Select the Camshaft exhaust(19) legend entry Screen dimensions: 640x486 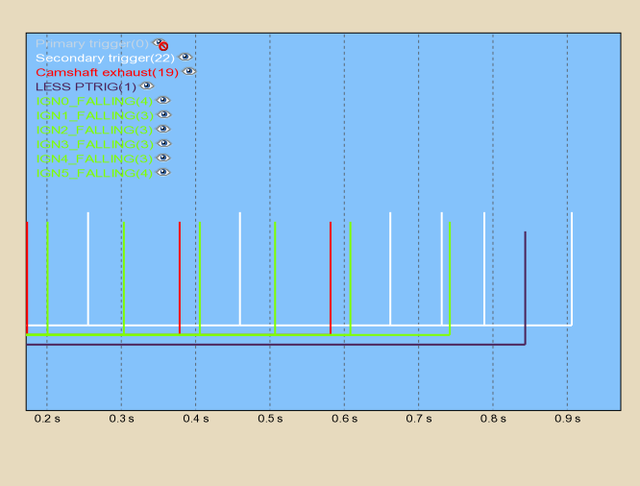[107, 72]
